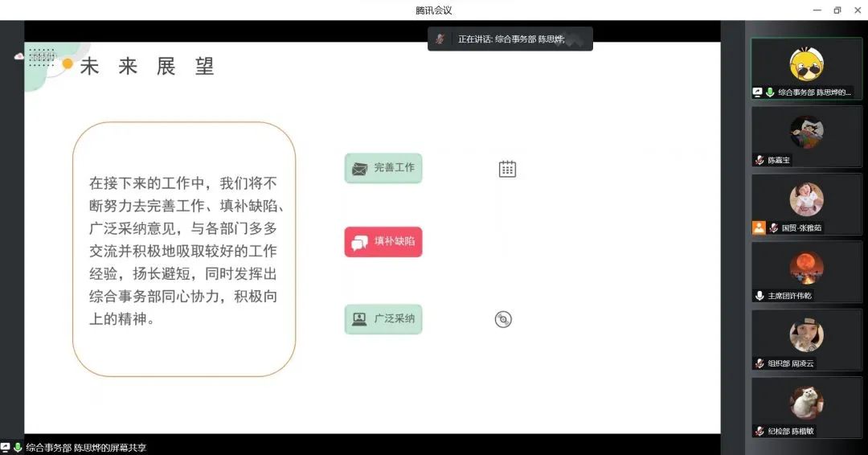This screenshot has width=868, height=455.
Task: Select the cat avatar of 纪检部 陈楷敏
Action: tap(806, 402)
